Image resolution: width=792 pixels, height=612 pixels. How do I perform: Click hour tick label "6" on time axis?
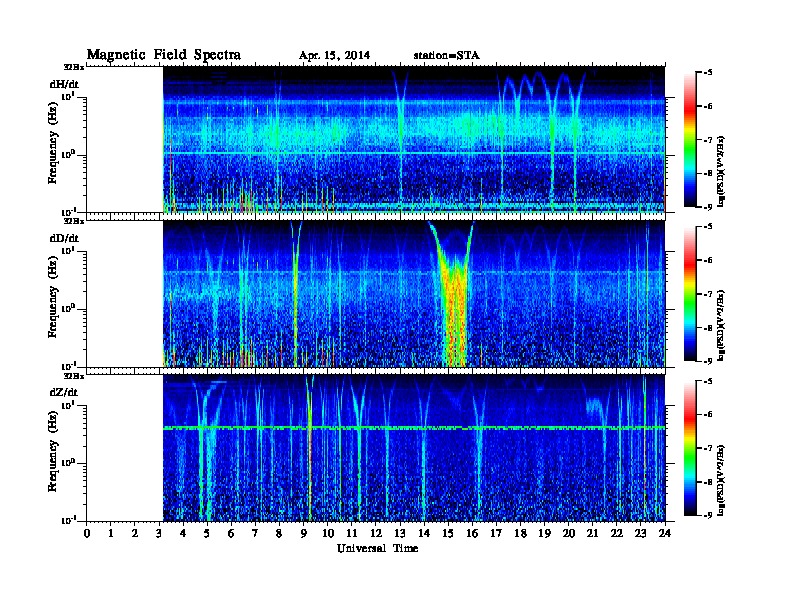[x=231, y=534]
